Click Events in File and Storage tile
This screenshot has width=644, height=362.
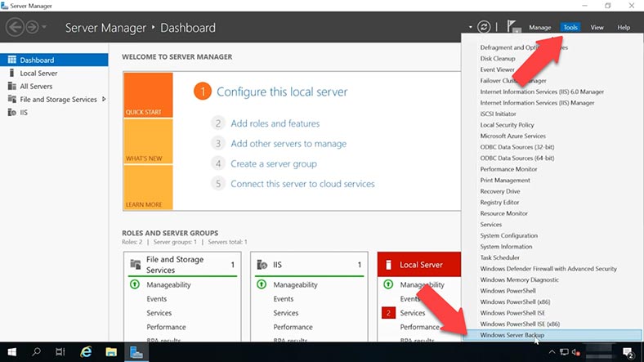click(x=156, y=299)
